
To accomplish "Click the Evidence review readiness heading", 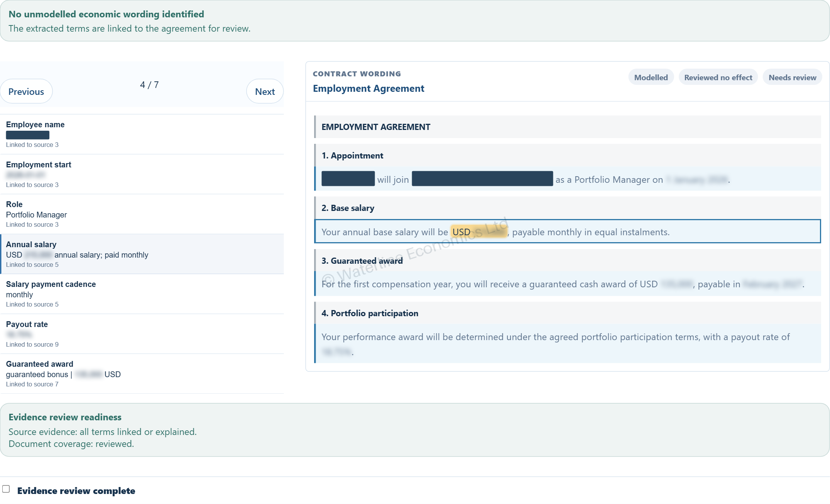I will (x=65, y=417).
